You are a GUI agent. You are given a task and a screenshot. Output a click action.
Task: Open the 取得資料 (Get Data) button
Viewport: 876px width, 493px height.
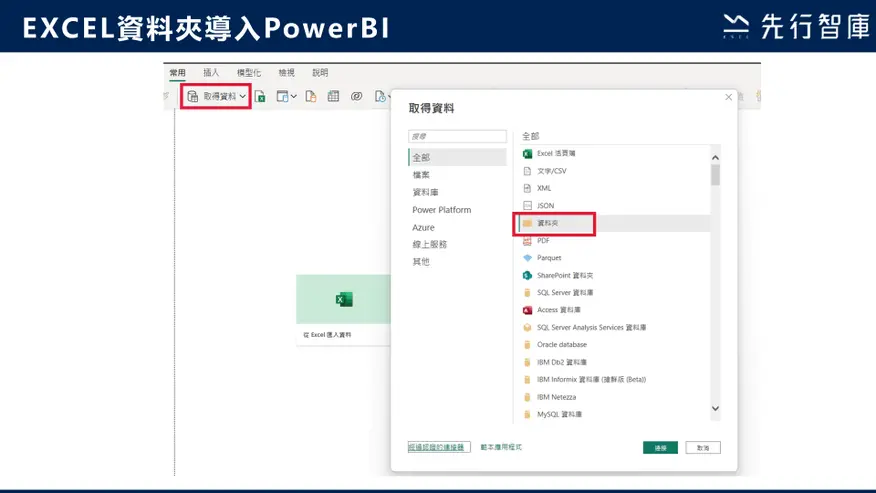[x=216, y=96]
